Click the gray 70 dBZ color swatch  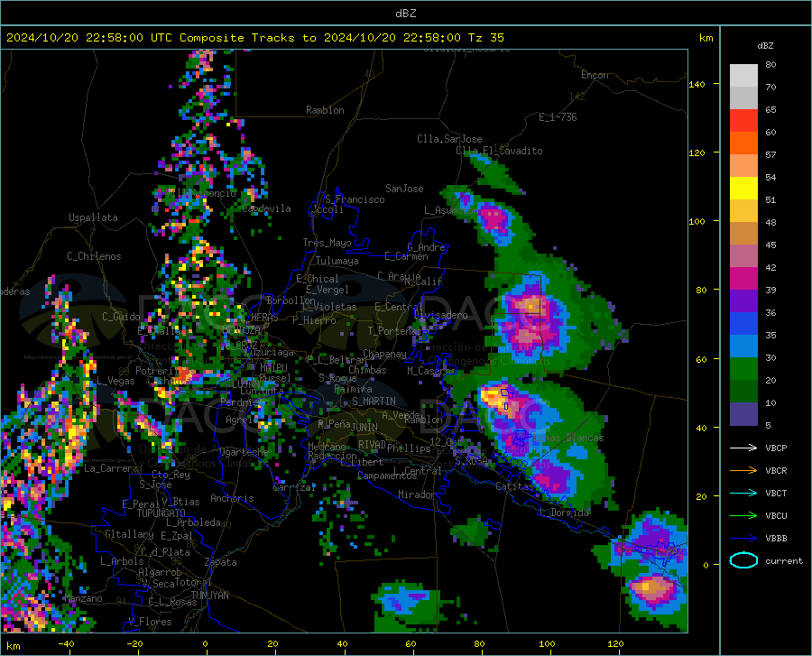[x=743, y=97]
